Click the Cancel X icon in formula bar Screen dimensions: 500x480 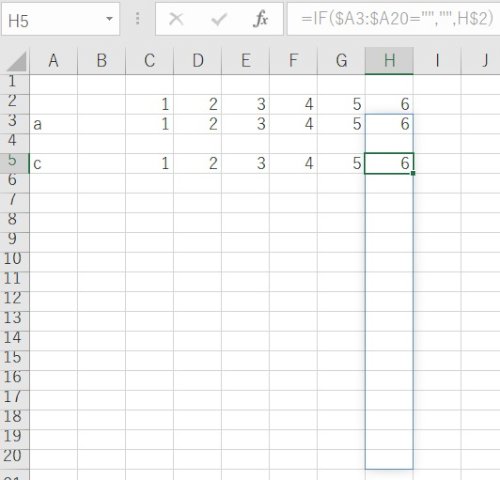tap(176, 19)
